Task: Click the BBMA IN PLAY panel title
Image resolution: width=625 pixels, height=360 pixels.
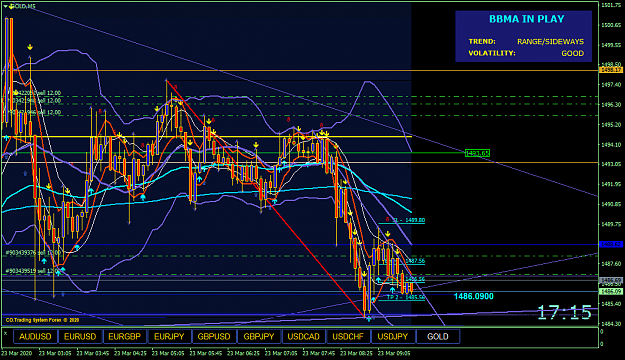Action: point(526,19)
